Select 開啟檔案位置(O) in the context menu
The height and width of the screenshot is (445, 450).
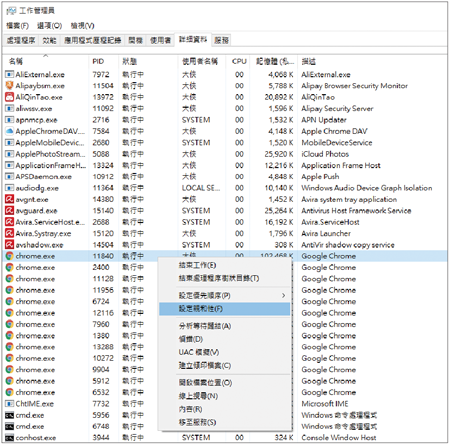click(x=205, y=383)
